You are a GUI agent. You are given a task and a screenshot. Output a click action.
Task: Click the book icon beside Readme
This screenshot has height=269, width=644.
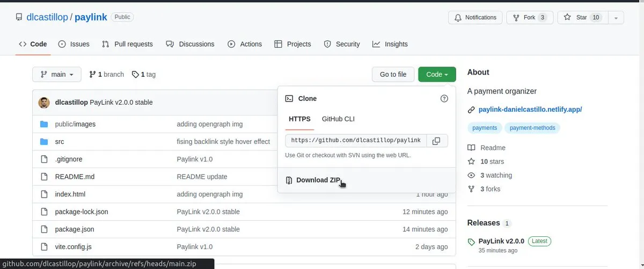point(471,148)
